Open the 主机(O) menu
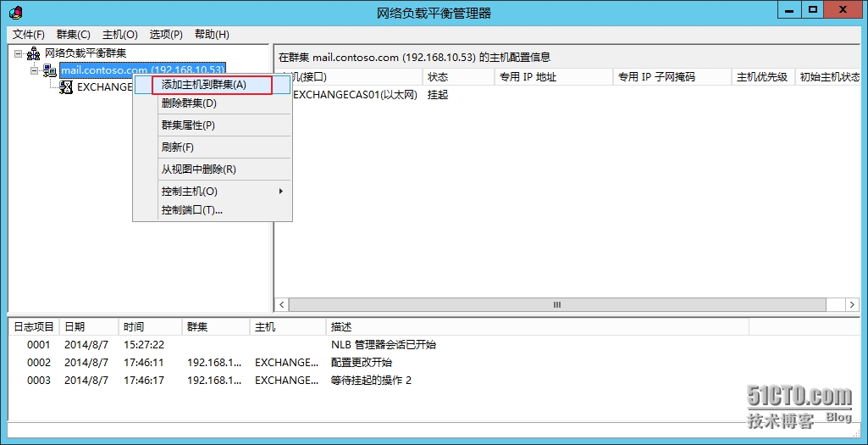Screen dimensions: 868x445 click(119, 35)
